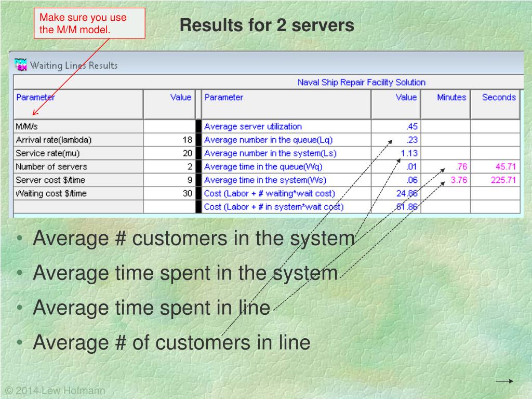532x399 pixels.
Task: Select Ws value .06
Action: click(x=412, y=180)
